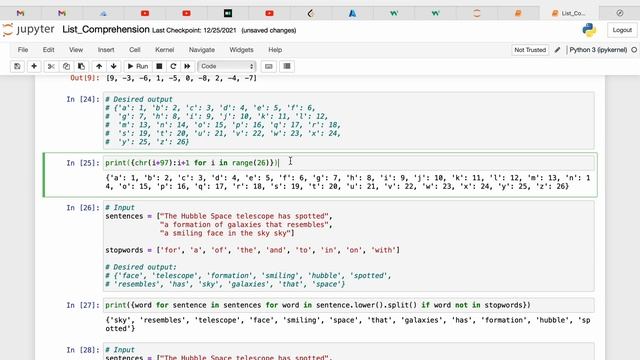Screen dimensions: 640x360
Task: Cut selected cells with scissors icon
Action: pos(51,66)
